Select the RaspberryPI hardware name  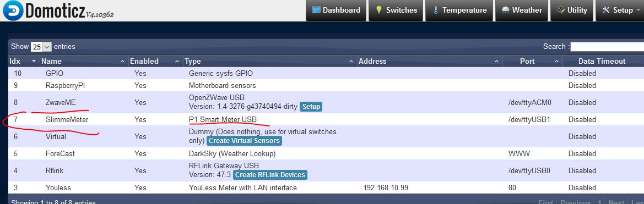click(x=66, y=86)
